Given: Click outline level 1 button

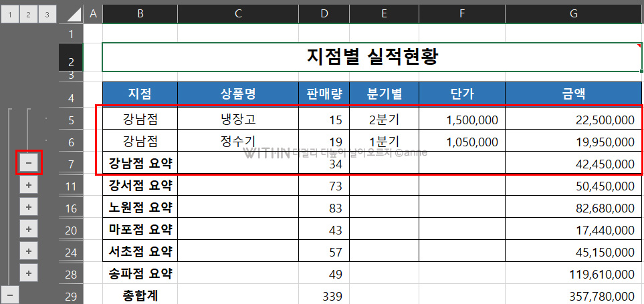Looking at the screenshot, I should click(x=10, y=15).
